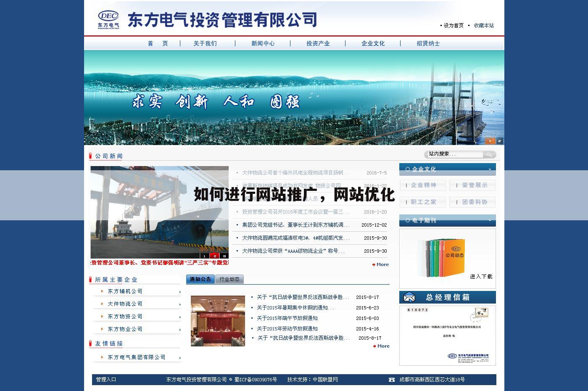Click the DEC 东方电气 logo
The width and height of the screenshot is (588, 391).
click(108, 20)
